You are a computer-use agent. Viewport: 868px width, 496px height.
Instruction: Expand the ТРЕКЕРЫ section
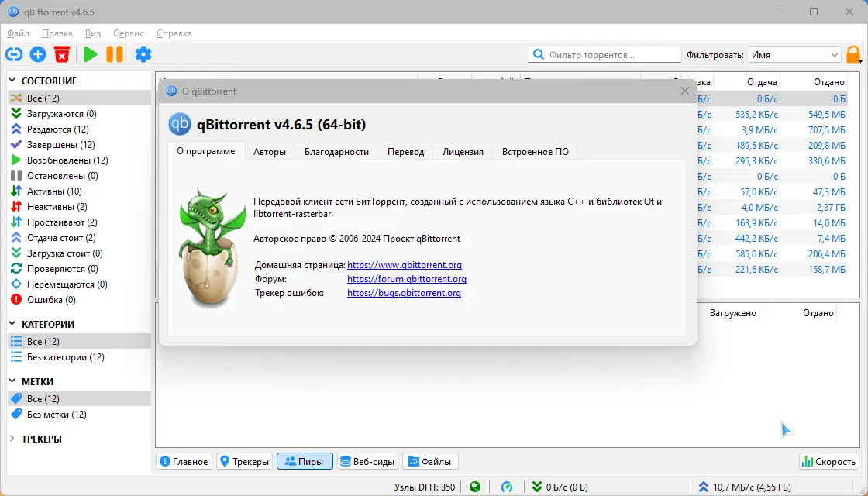[x=12, y=439]
